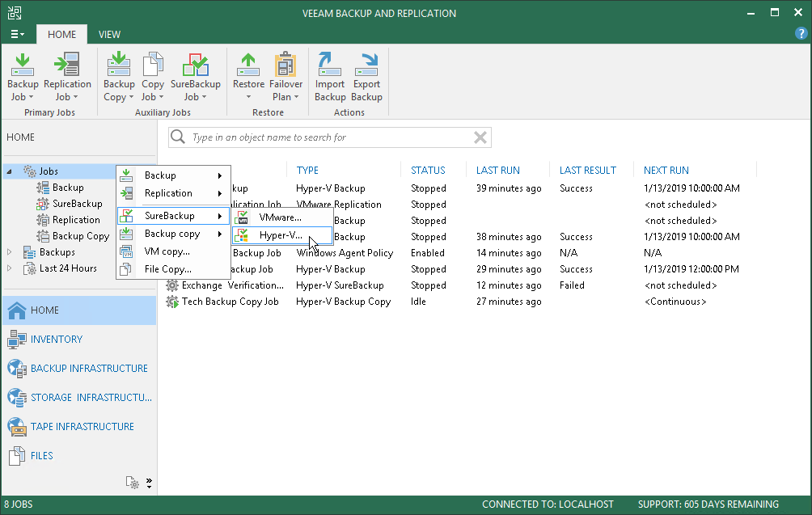Expand the Backups tree node
Screen dimensions: 812x515
coord(10,252)
